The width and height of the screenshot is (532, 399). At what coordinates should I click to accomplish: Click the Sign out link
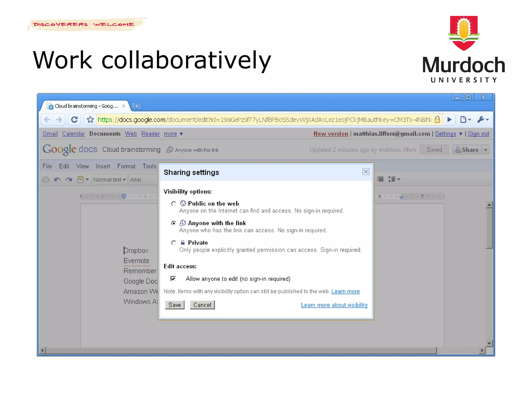tap(478, 134)
